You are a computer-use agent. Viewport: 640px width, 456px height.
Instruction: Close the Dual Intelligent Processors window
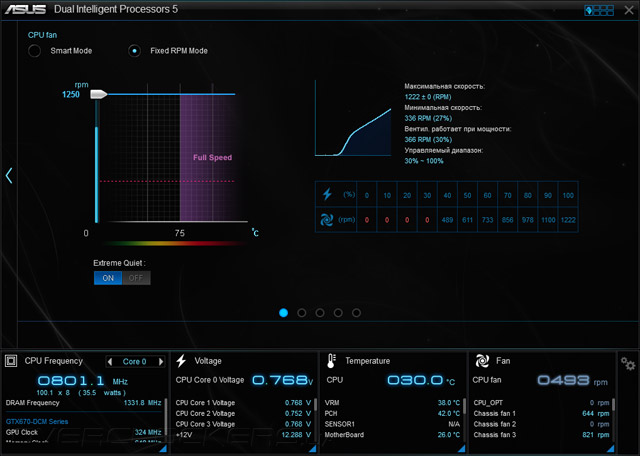(629, 10)
